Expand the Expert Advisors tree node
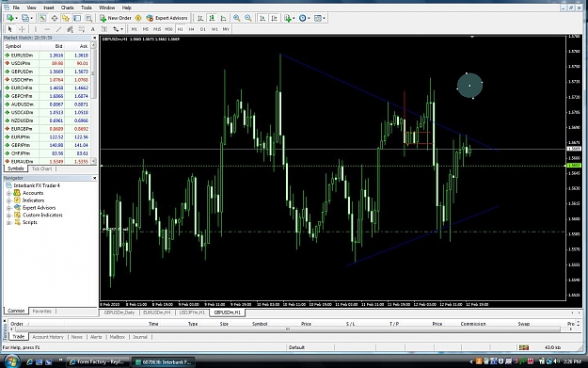588x368 pixels. tap(8, 208)
